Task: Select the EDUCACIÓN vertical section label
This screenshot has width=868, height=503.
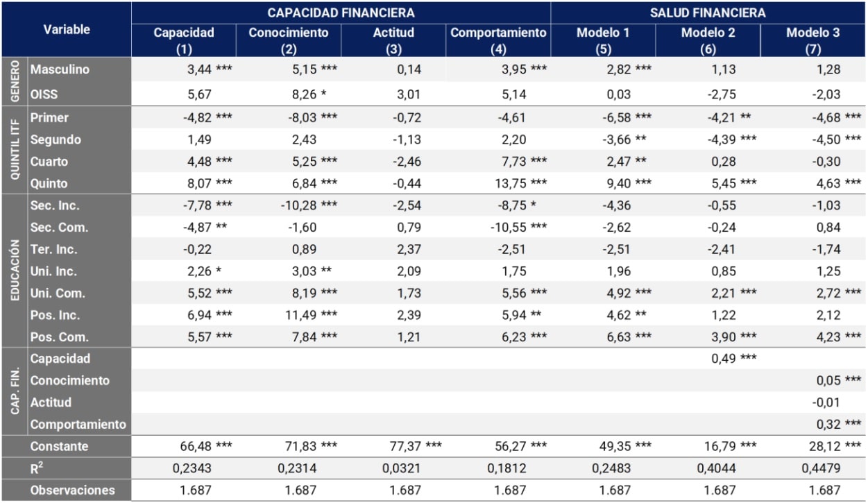Action: (x=13, y=272)
